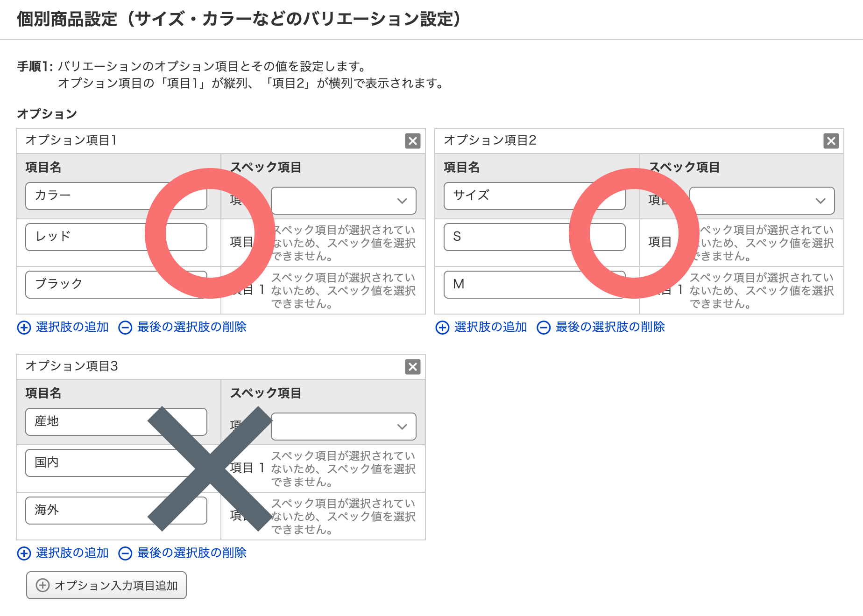Click the 個別商品設定 page heading
This screenshot has width=863, height=616.
tap(239, 19)
